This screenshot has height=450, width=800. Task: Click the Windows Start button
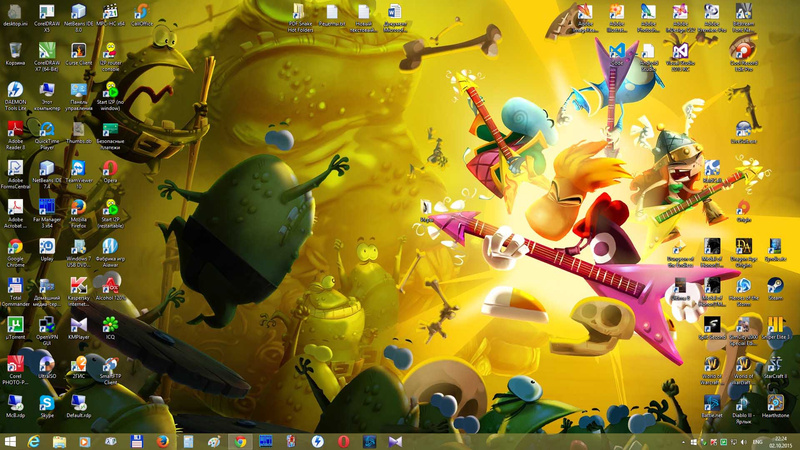(10, 441)
